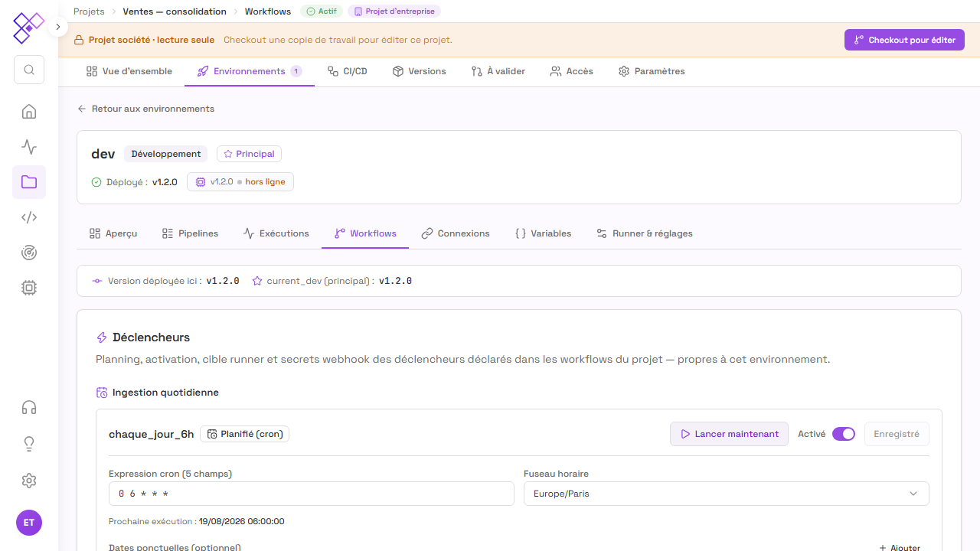This screenshot has height=551, width=980.
Task: Click Lancer maintenant button
Action: pos(729,434)
